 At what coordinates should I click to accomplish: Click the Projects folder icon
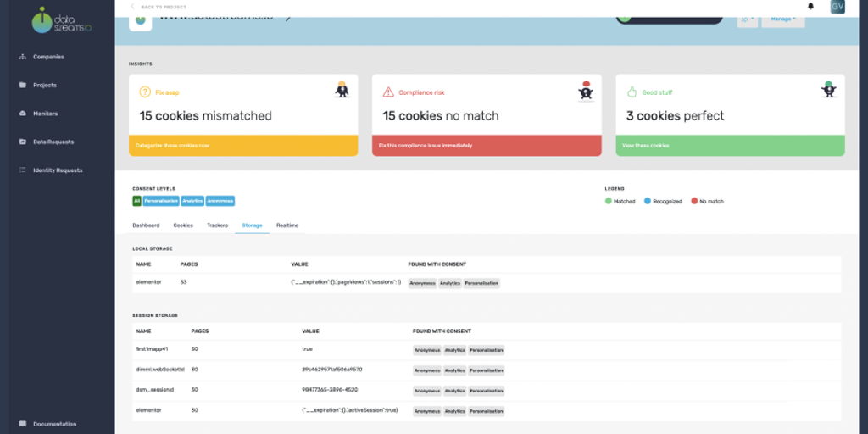[x=23, y=85]
